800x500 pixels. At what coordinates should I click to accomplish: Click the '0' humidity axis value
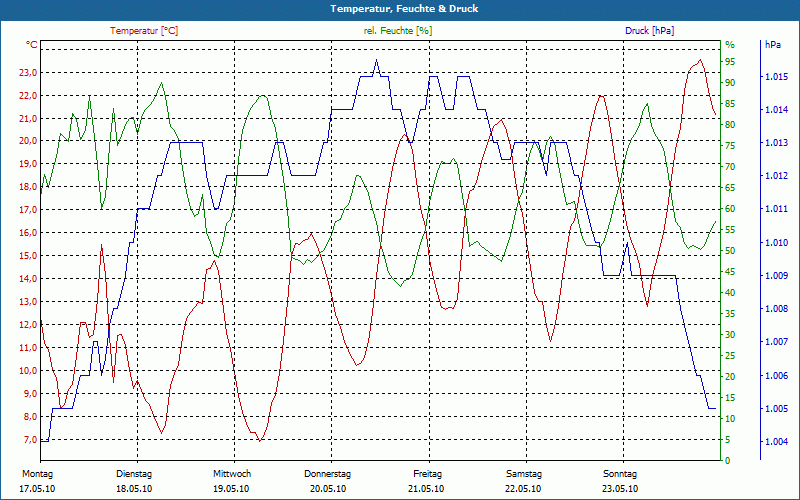(x=728, y=461)
